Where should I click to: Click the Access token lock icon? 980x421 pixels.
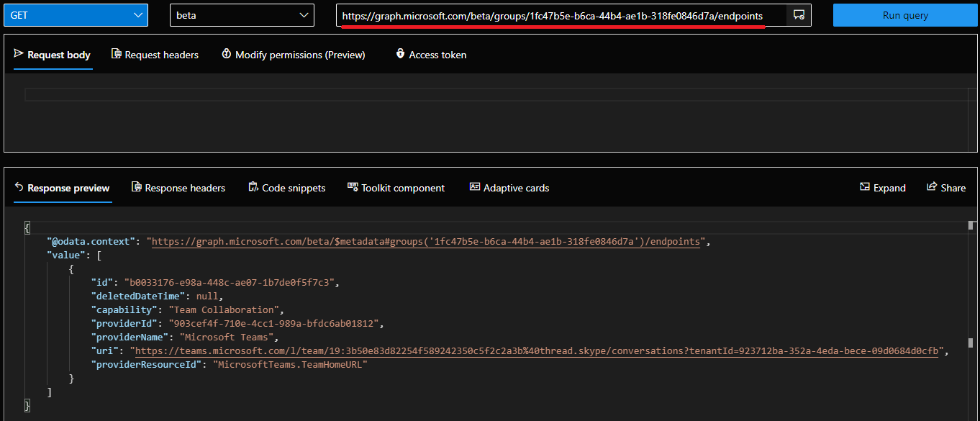(400, 54)
